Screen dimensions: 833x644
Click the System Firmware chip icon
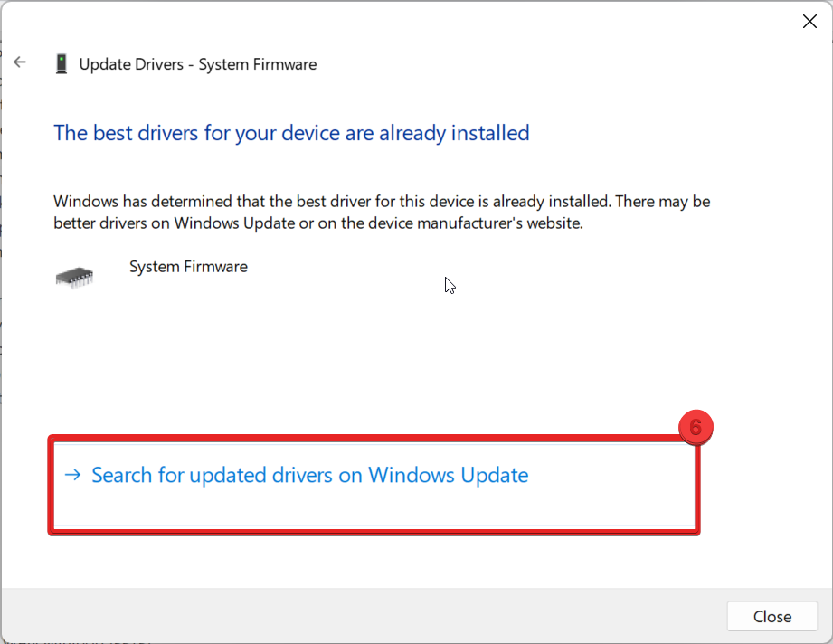[74, 277]
